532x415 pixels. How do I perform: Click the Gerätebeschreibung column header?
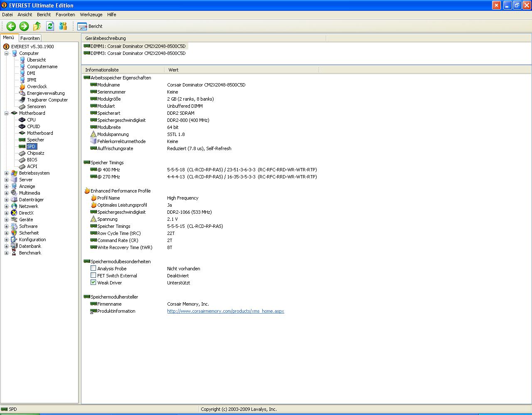[x=204, y=38]
